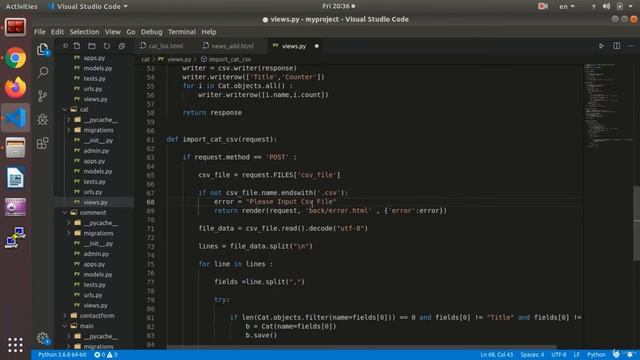Screen dimensions: 640x360
Task: Select Python 3.6.8 64-bit interpreter in status bar
Action: [x=62, y=355]
